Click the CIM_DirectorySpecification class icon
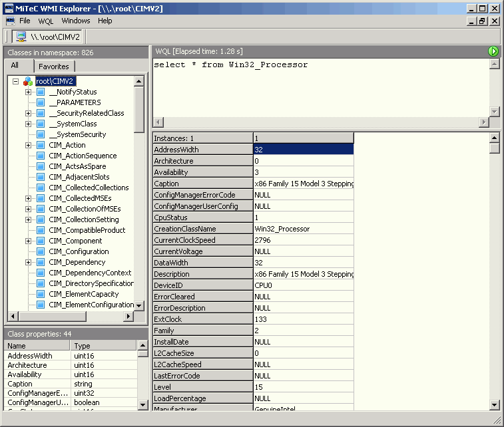Image resolution: width=504 pixels, height=427 pixels. pyautogui.click(x=41, y=283)
